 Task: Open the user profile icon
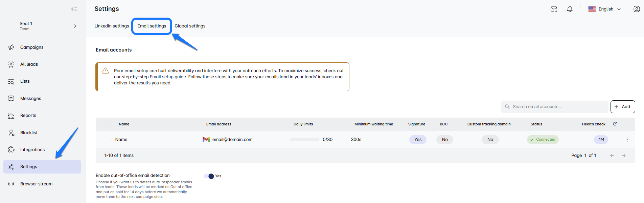[x=636, y=9]
